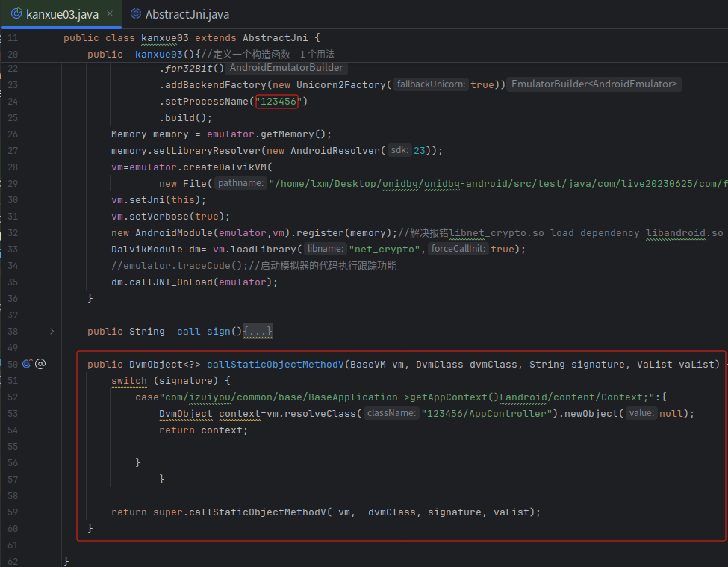Click the gutter beside line 38 to fold code
Image resolution: width=728 pixels, height=567 pixels.
pyautogui.click(x=51, y=331)
